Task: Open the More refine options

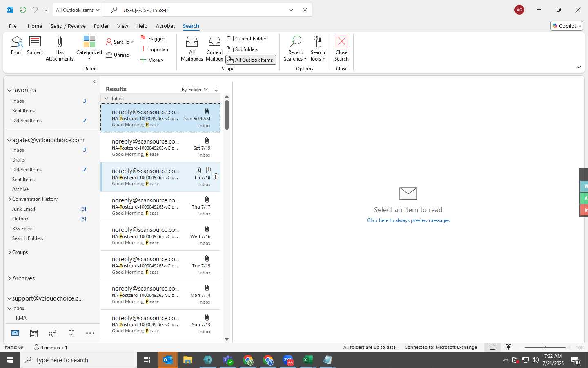Action: tap(152, 60)
